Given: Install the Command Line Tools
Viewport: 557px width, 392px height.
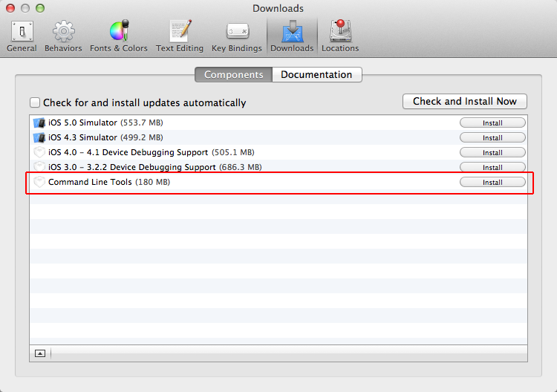Looking at the screenshot, I should 492,182.
